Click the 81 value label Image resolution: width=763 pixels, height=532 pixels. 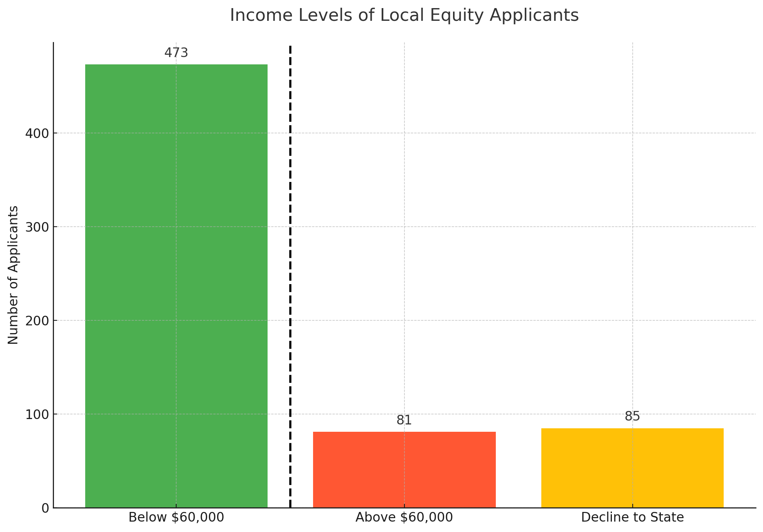(404, 420)
